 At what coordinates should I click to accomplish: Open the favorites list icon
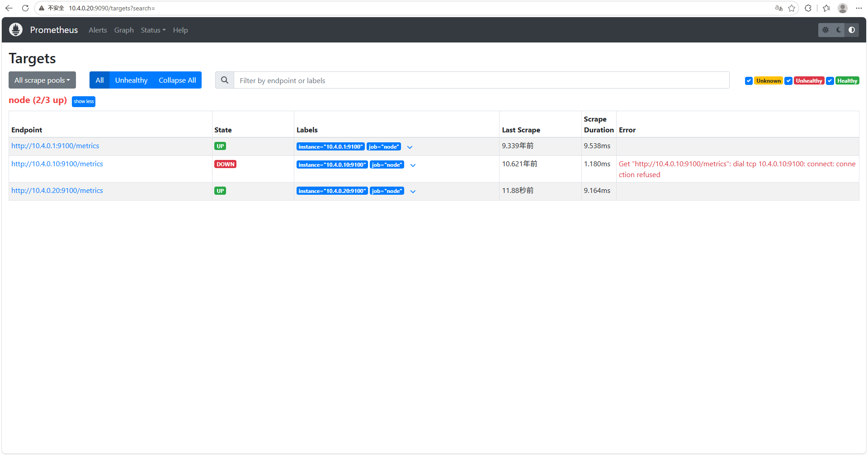click(x=826, y=8)
